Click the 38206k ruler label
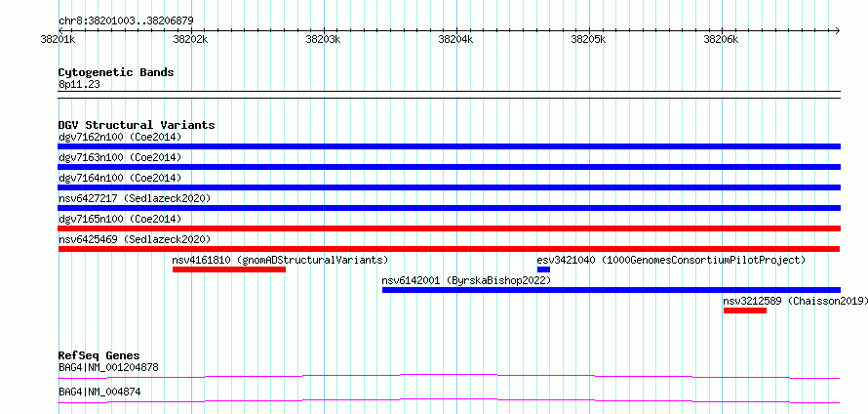The image size is (868, 414). point(721,39)
